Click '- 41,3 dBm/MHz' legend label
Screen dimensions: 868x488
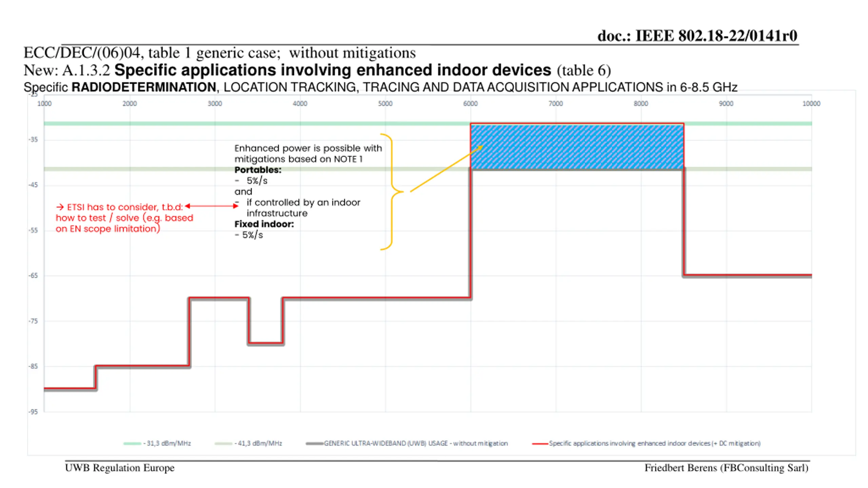coord(258,443)
